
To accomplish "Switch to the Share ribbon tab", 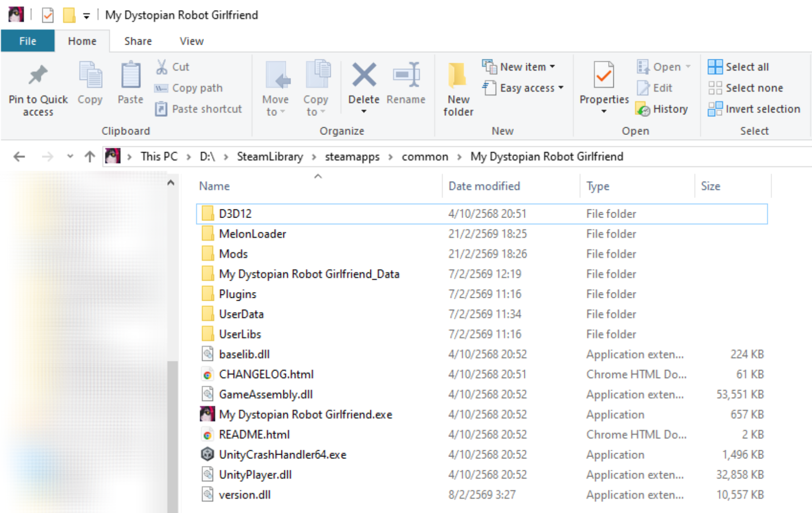I will (x=138, y=41).
